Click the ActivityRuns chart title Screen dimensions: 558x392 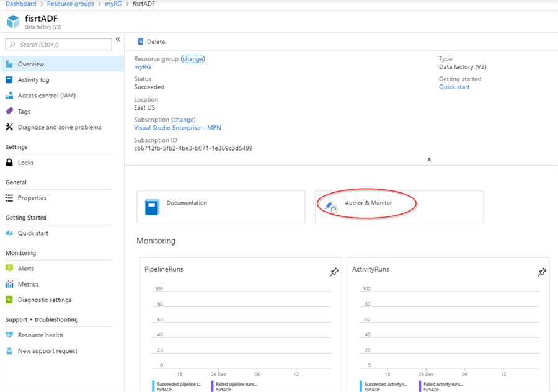[x=371, y=269]
